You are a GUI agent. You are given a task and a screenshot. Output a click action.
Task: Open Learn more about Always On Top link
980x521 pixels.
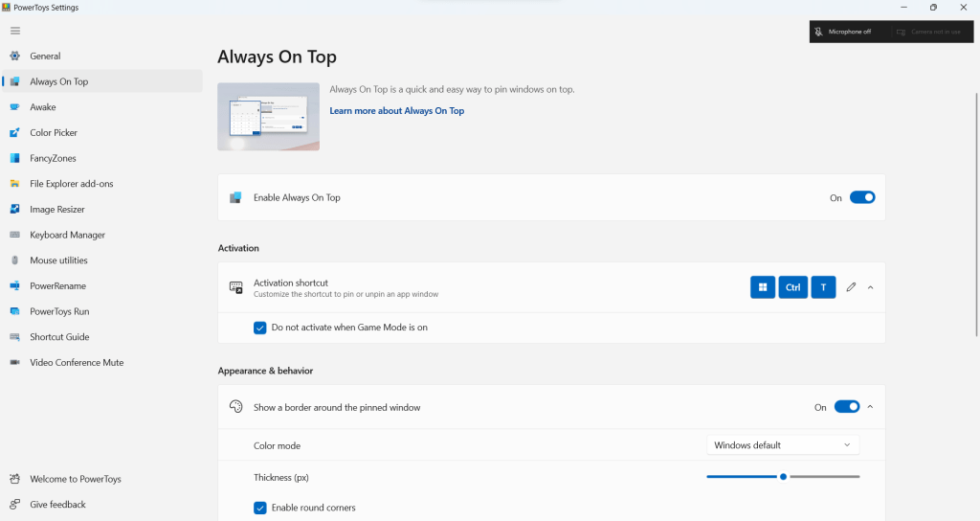click(397, 111)
